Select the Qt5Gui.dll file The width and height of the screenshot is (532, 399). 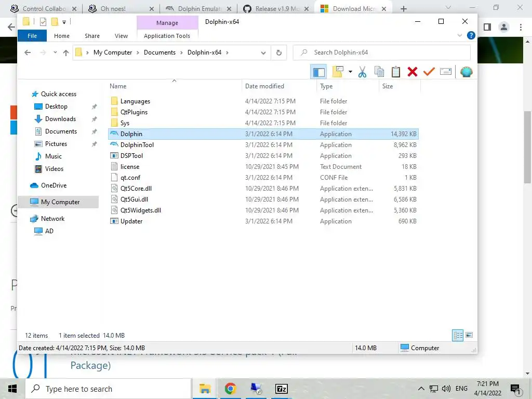[263, 199]
